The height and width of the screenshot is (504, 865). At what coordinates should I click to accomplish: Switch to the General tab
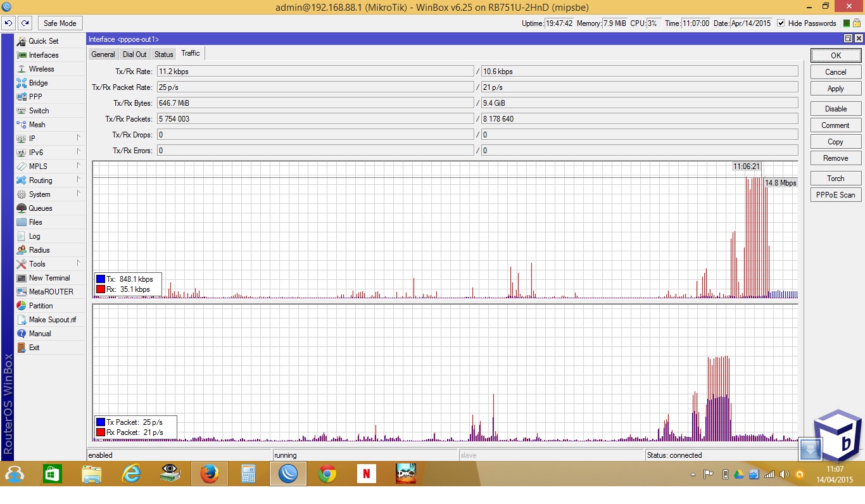[103, 54]
